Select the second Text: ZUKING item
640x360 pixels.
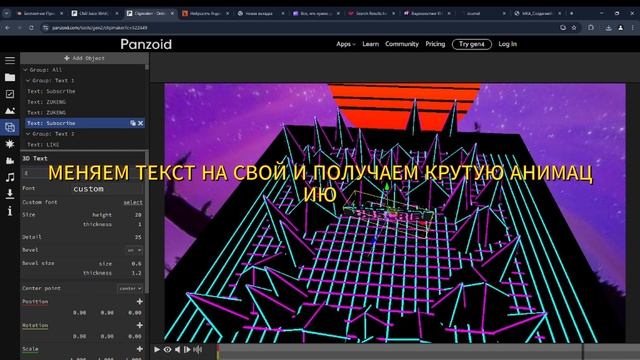[46, 112]
